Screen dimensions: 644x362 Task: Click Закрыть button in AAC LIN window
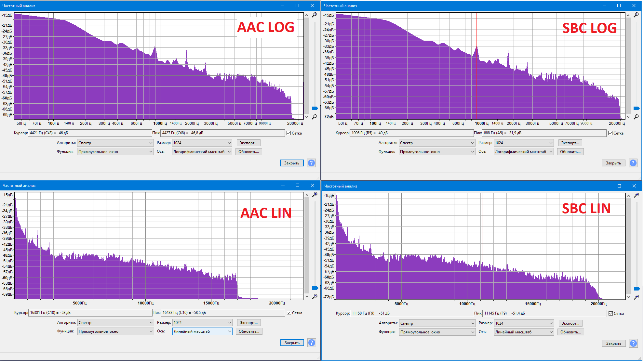(x=292, y=343)
